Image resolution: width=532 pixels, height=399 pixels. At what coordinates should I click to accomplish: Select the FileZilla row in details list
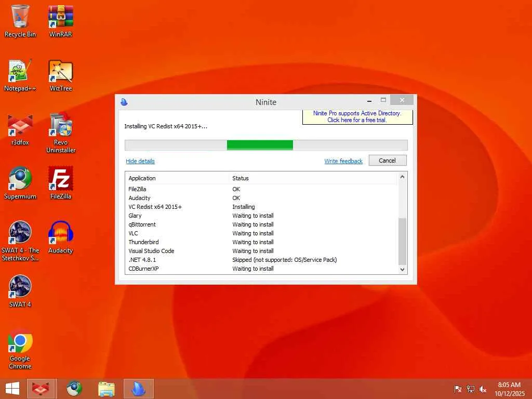(x=261, y=189)
